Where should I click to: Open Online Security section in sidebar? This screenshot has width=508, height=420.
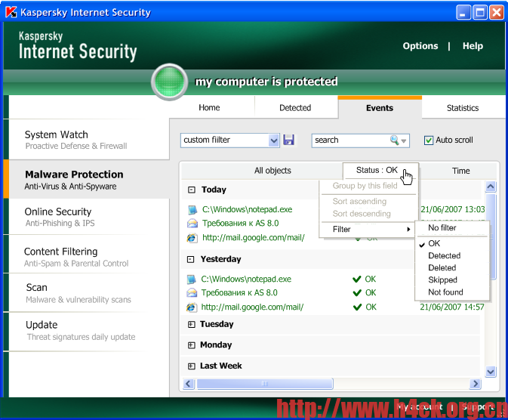coord(89,217)
